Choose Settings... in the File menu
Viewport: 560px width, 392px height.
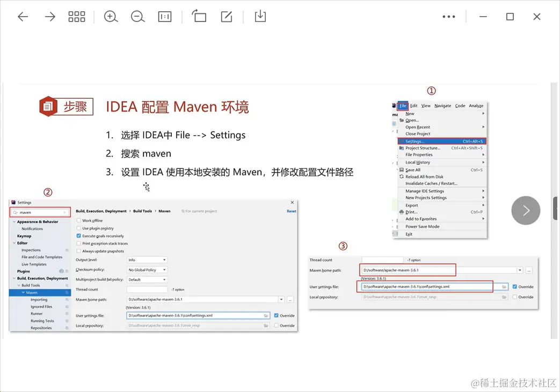pyautogui.click(x=442, y=141)
